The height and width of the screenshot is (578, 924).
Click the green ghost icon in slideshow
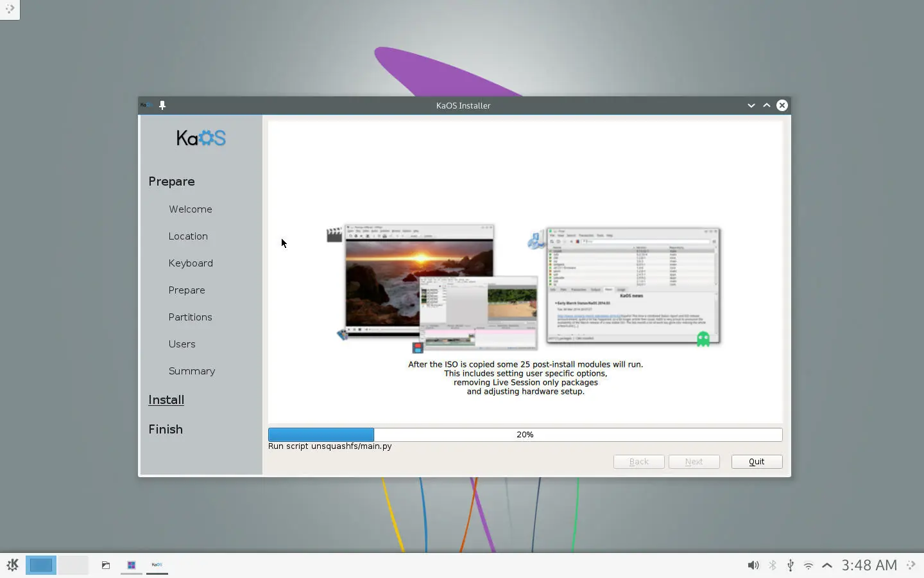(703, 338)
